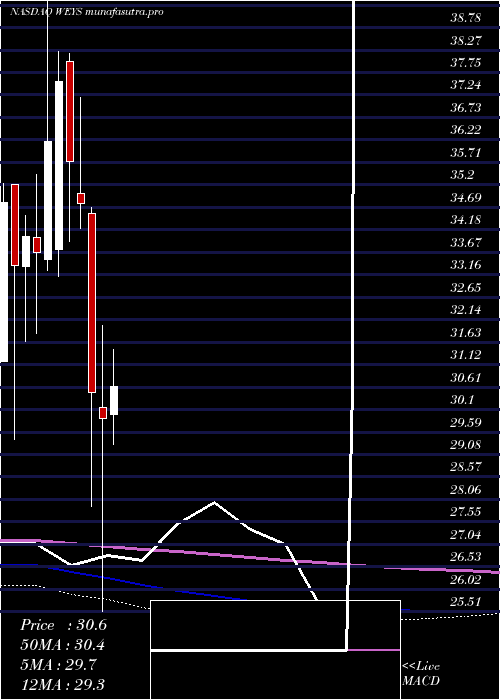Click the 28.06 price axis label
This screenshot has height=700, width=500.
pyautogui.click(x=466, y=490)
